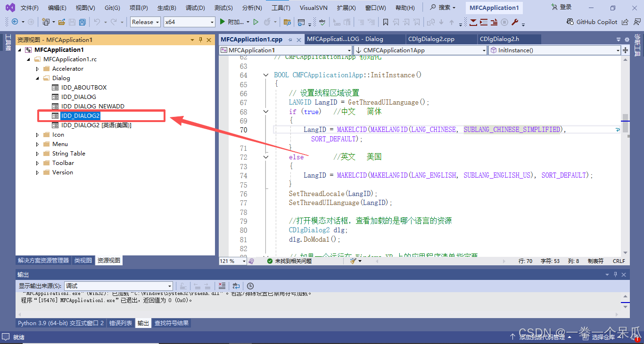Expand the Toolbar folder node
Viewport: 644px width, 344px height.
pyautogui.click(x=38, y=163)
